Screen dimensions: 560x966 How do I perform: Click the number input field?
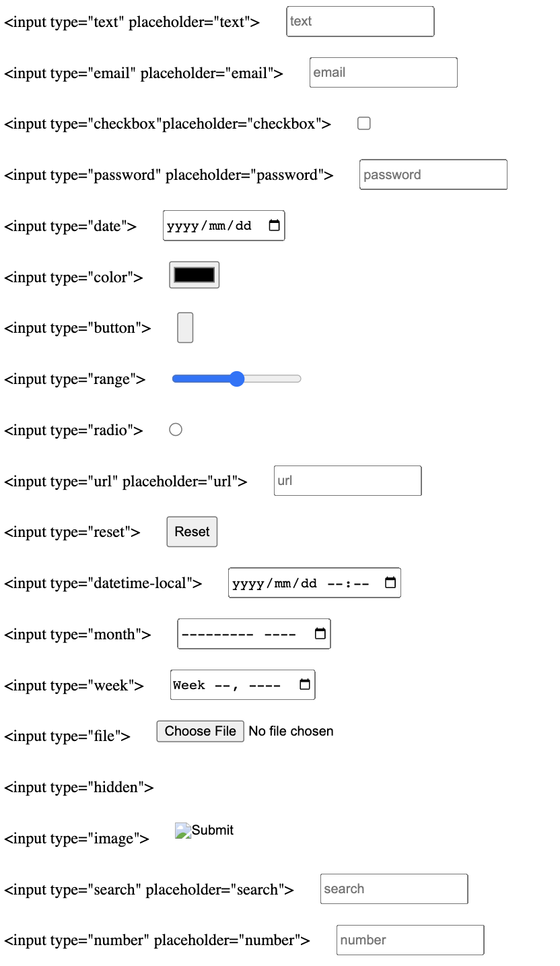pos(410,940)
